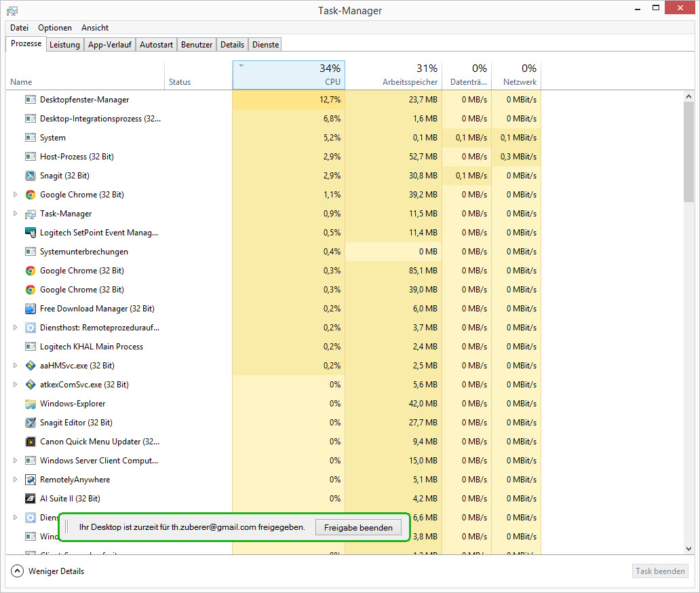Sort by the Arbeitsspeicher column header

click(393, 75)
